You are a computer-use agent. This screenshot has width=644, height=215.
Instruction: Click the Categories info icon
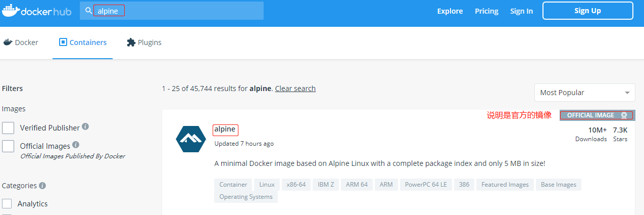pos(42,186)
